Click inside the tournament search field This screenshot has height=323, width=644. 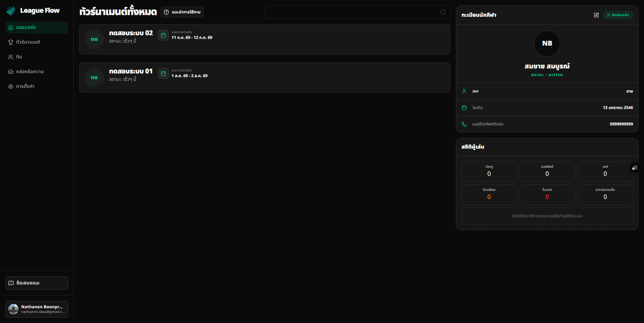coord(357,12)
